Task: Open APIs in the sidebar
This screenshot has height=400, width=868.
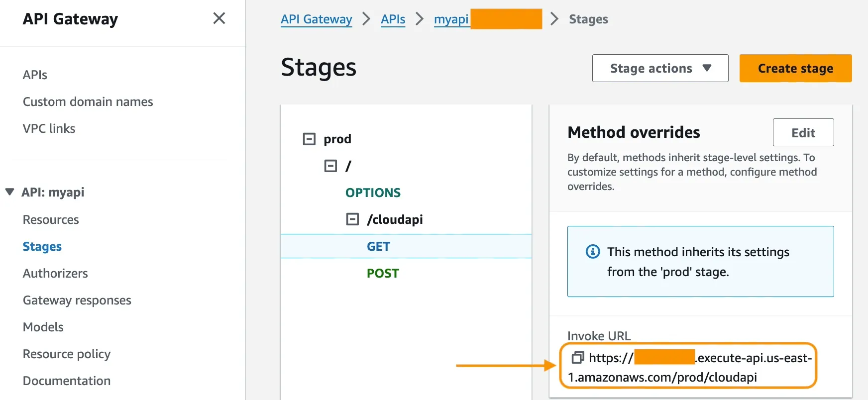Action: (35, 75)
